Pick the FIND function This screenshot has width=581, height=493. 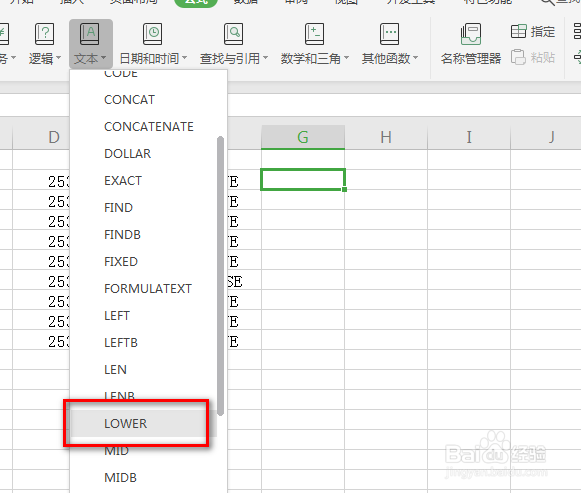[x=118, y=208]
